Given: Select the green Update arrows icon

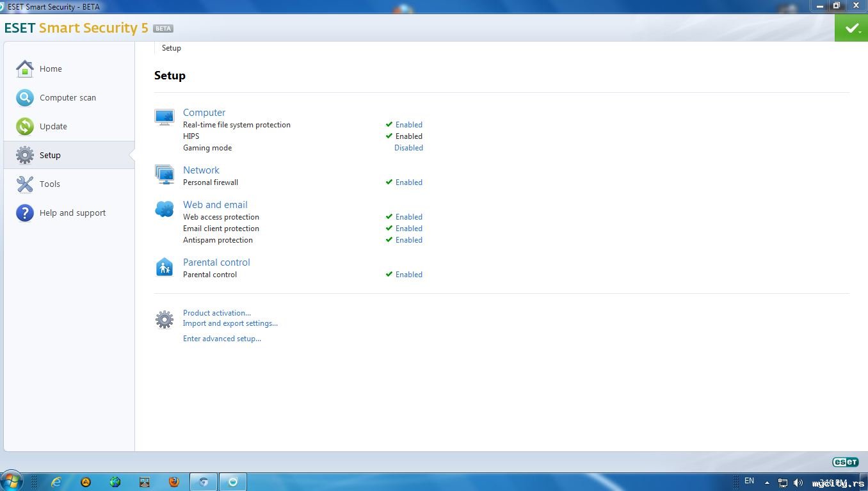Looking at the screenshot, I should (25, 126).
